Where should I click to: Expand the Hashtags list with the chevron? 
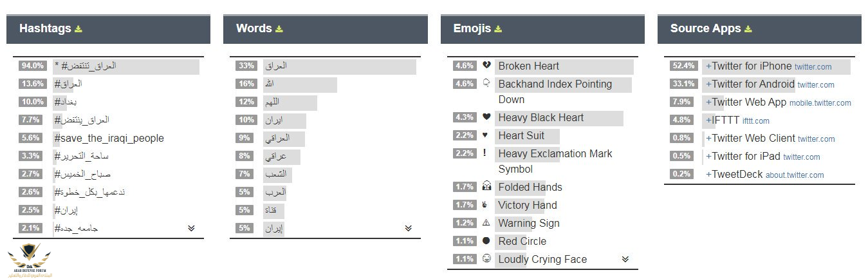pos(191,228)
